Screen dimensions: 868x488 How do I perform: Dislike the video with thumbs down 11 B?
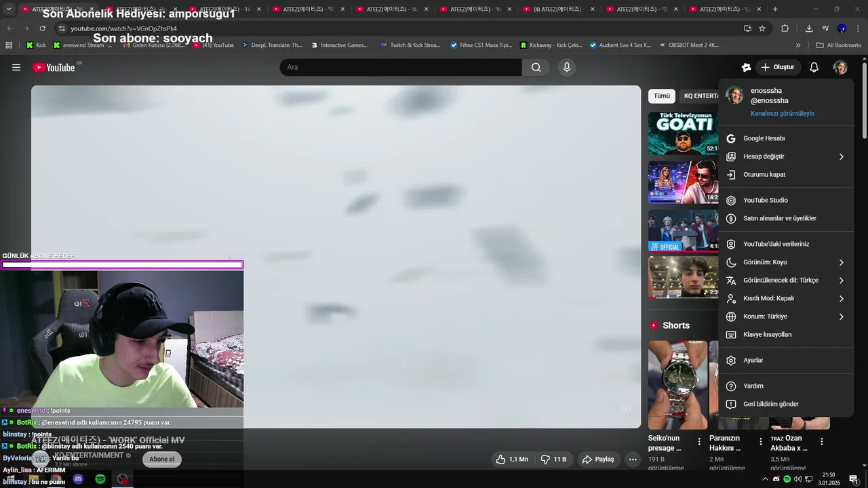pyautogui.click(x=553, y=459)
